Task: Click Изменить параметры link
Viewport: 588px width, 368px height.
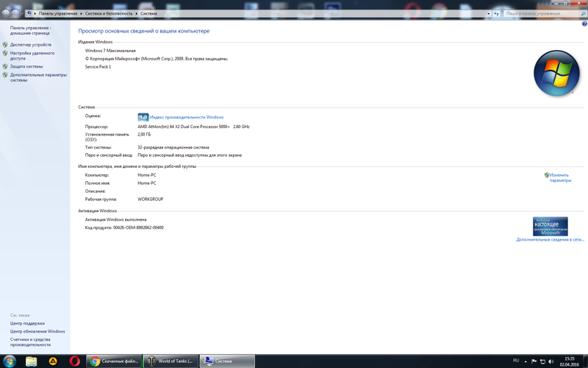Action: tap(560, 177)
